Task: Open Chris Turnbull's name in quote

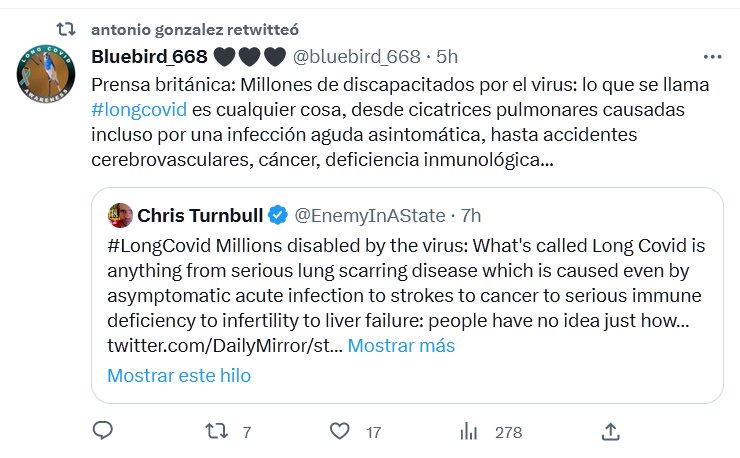Action: coord(196,215)
